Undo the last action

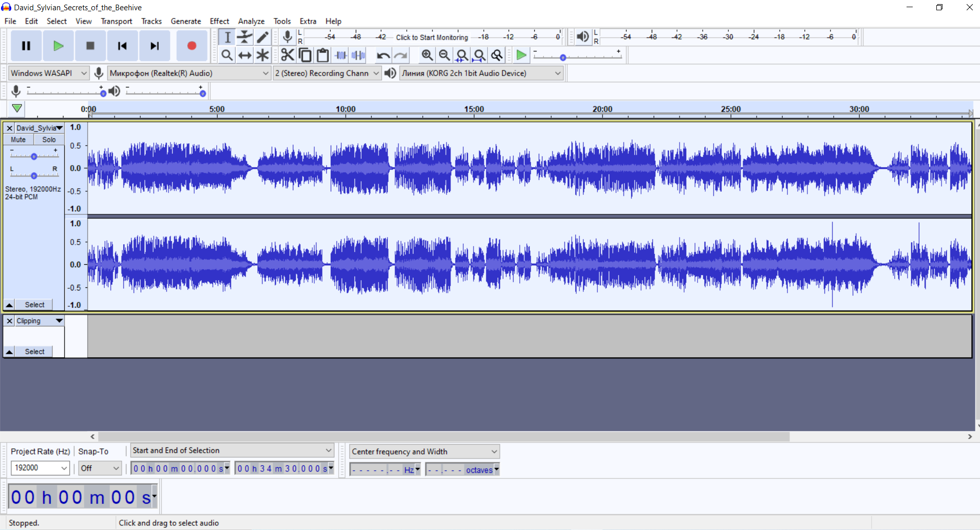pos(383,55)
